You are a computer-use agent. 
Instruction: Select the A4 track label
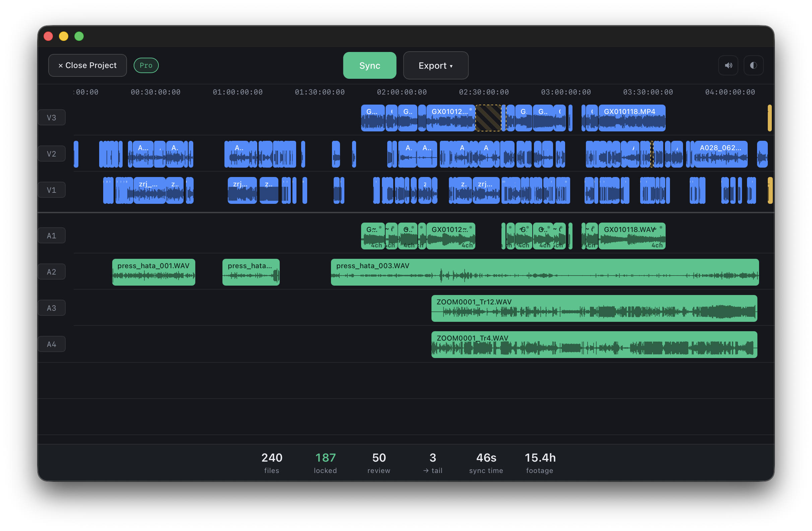click(52, 344)
